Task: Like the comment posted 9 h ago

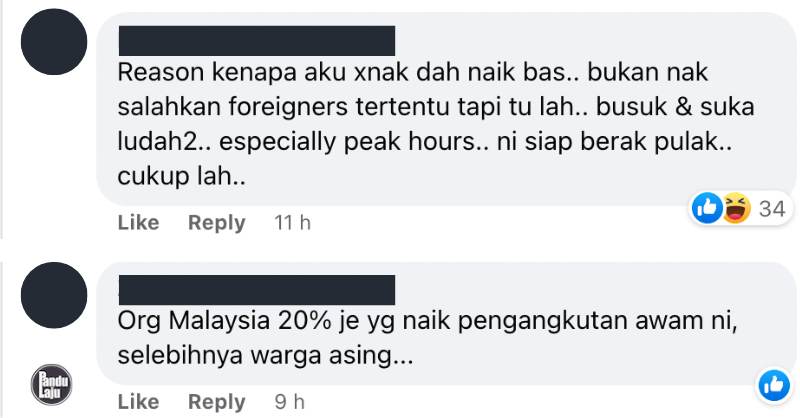Action: click(x=138, y=402)
